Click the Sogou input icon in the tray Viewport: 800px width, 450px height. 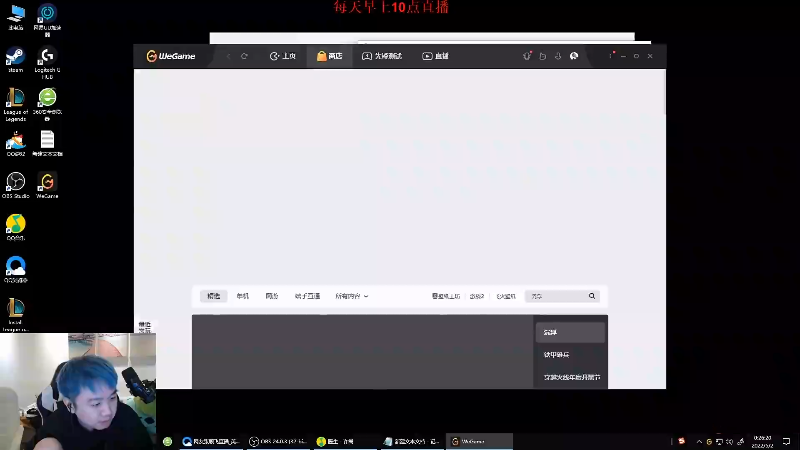[x=682, y=441]
